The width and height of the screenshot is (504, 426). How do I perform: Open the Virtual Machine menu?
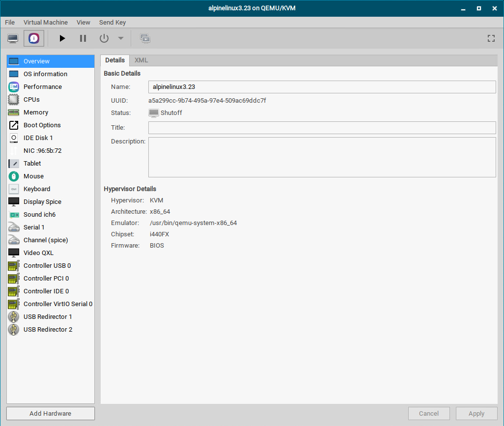tap(46, 23)
